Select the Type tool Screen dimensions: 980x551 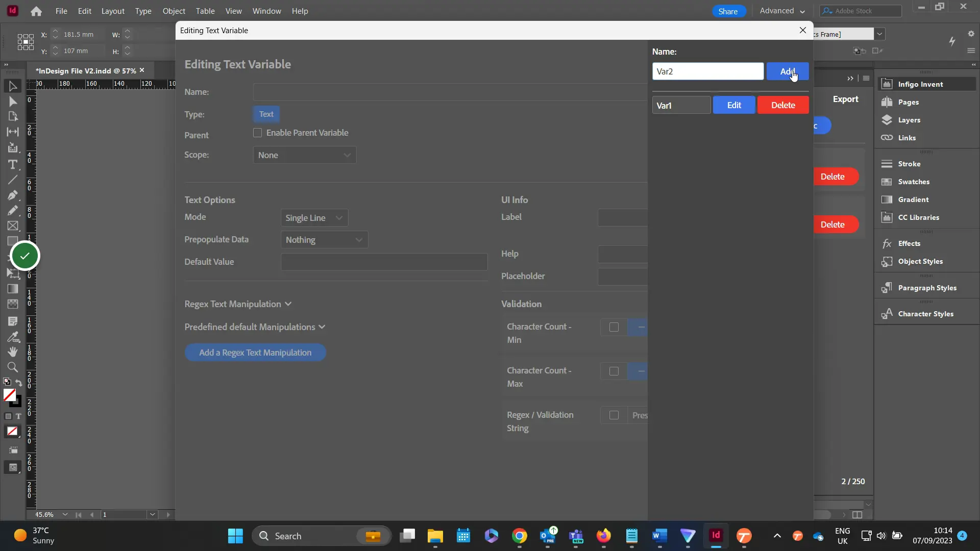click(13, 164)
